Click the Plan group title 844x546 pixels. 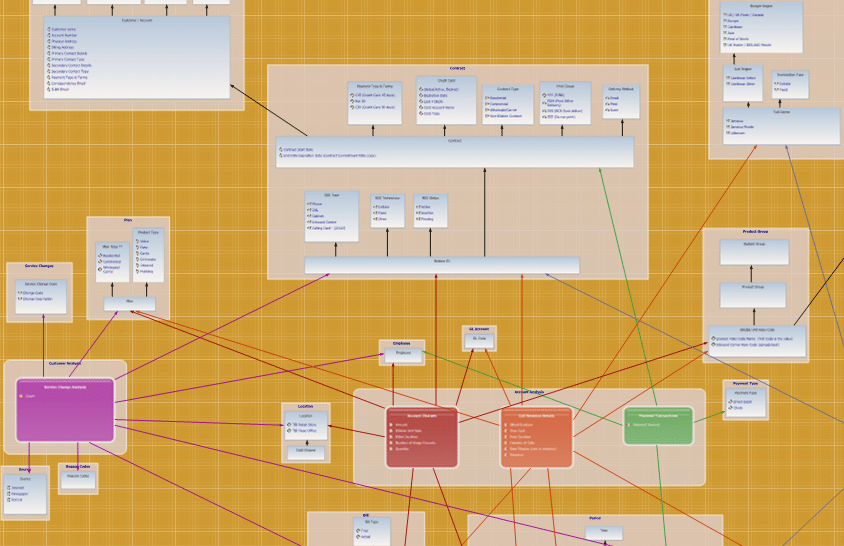pos(128,220)
